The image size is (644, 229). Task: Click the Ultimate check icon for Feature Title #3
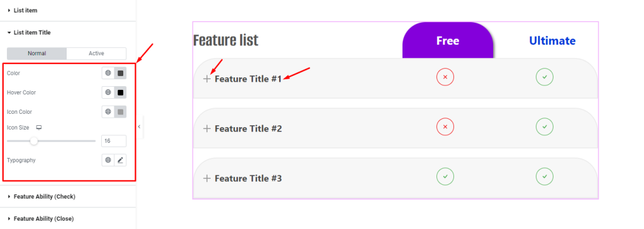pyautogui.click(x=545, y=177)
